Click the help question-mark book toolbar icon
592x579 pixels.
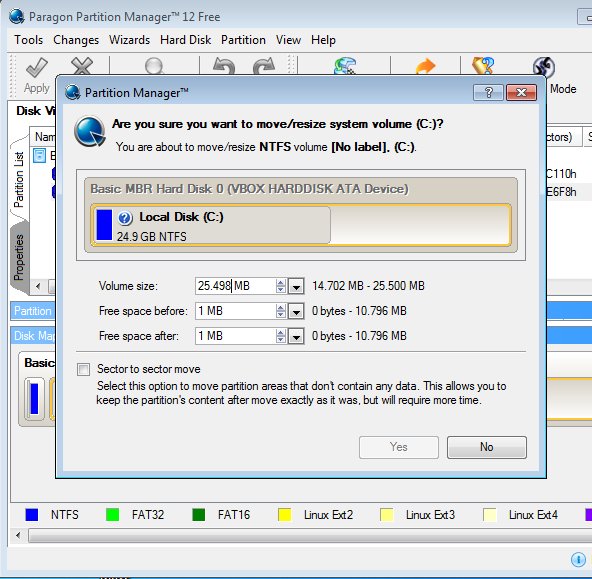click(483, 66)
